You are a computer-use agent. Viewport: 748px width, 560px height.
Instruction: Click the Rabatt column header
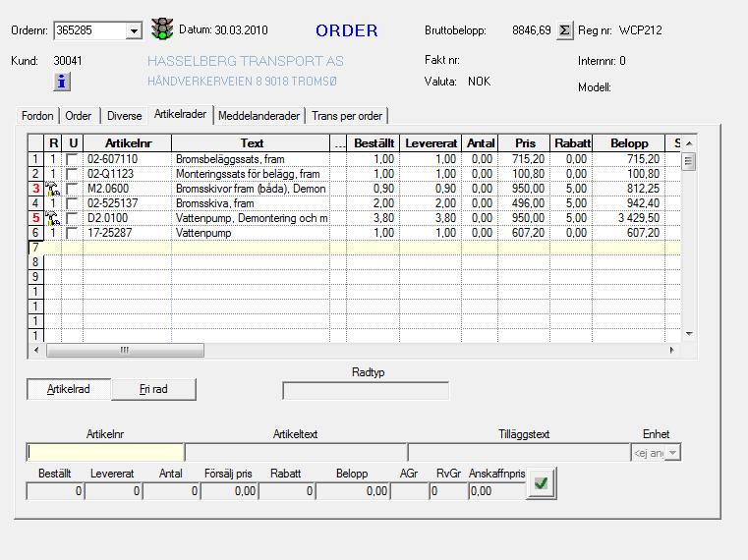tap(571, 143)
